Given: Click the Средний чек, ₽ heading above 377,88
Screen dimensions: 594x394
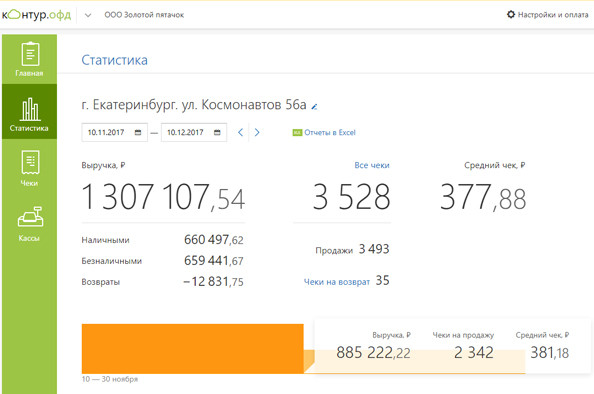Looking at the screenshot, I should coord(495,165).
